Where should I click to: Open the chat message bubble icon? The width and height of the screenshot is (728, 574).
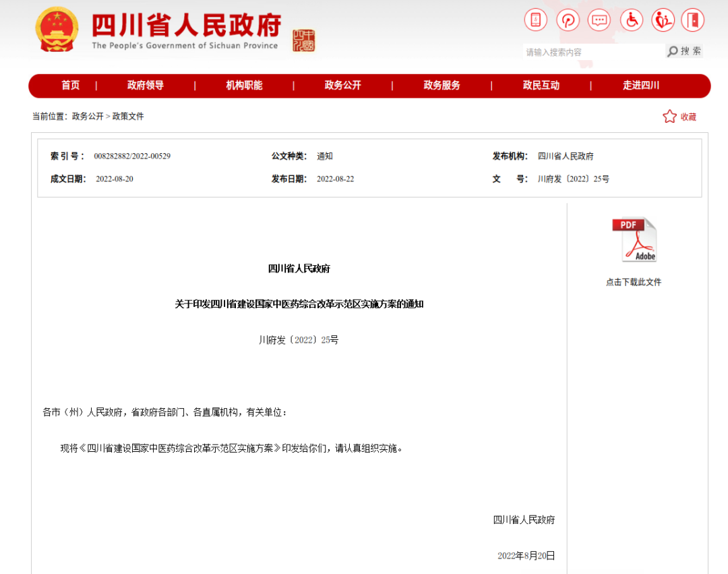[x=599, y=20]
